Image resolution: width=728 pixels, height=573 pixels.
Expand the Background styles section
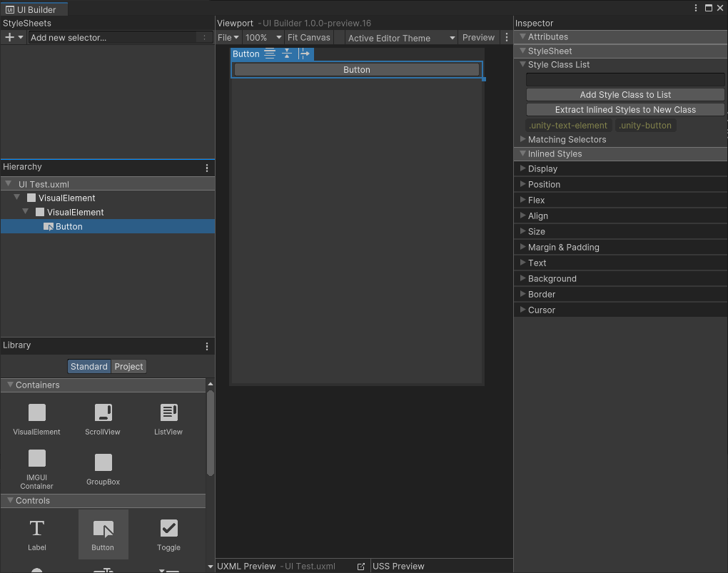(x=552, y=278)
